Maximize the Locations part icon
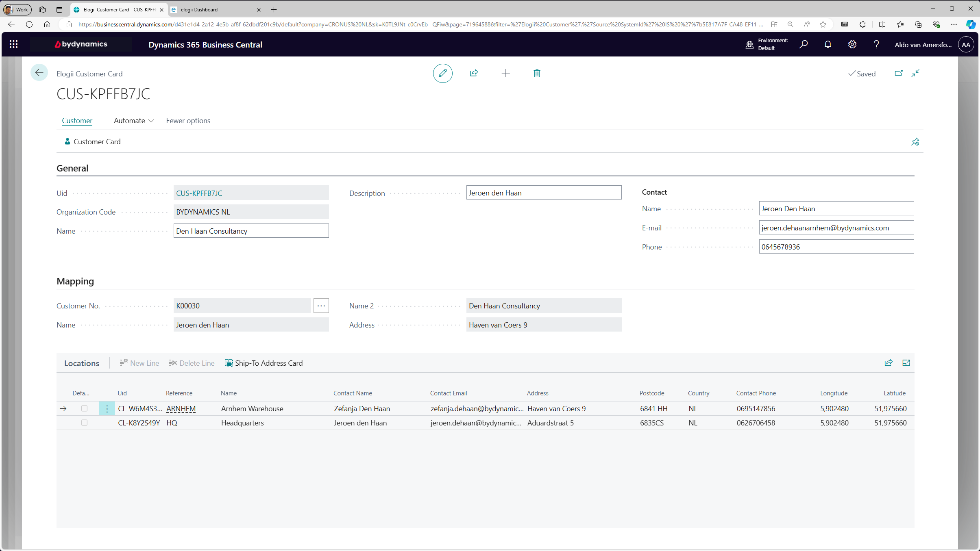 point(906,363)
